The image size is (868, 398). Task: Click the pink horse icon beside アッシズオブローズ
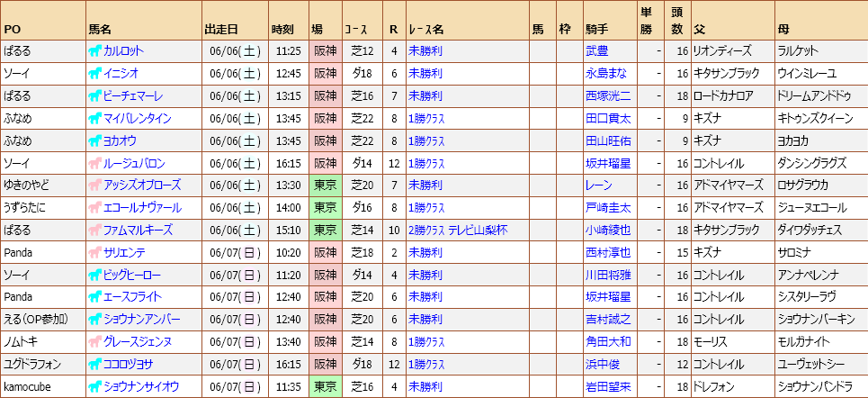[x=94, y=185]
